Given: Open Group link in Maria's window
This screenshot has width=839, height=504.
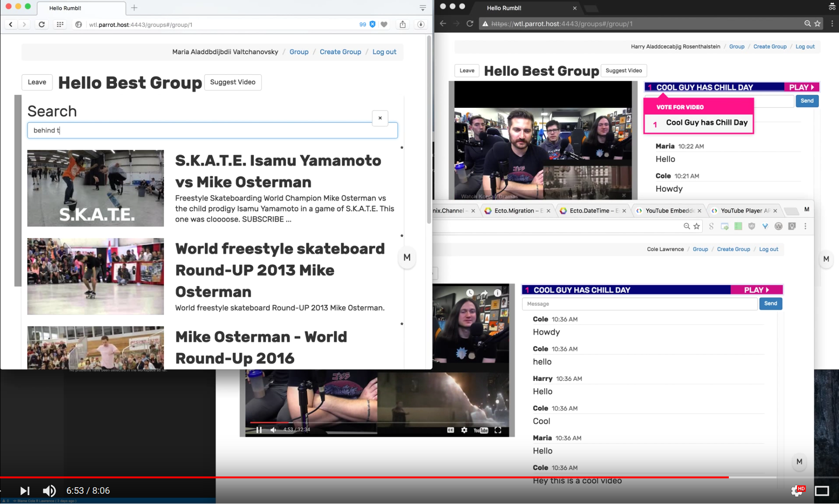Looking at the screenshot, I should pyautogui.click(x=299, y=52).
